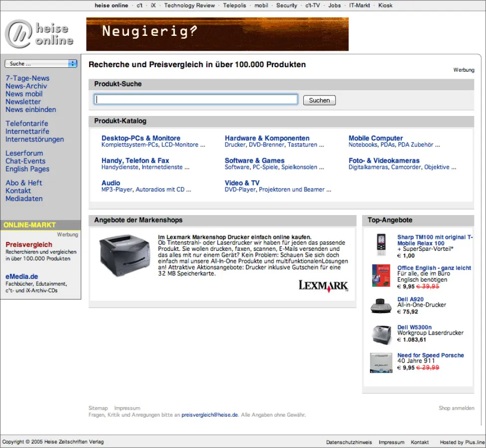Visit the Leserforum
486x448 pixels.
pos(24,153)
